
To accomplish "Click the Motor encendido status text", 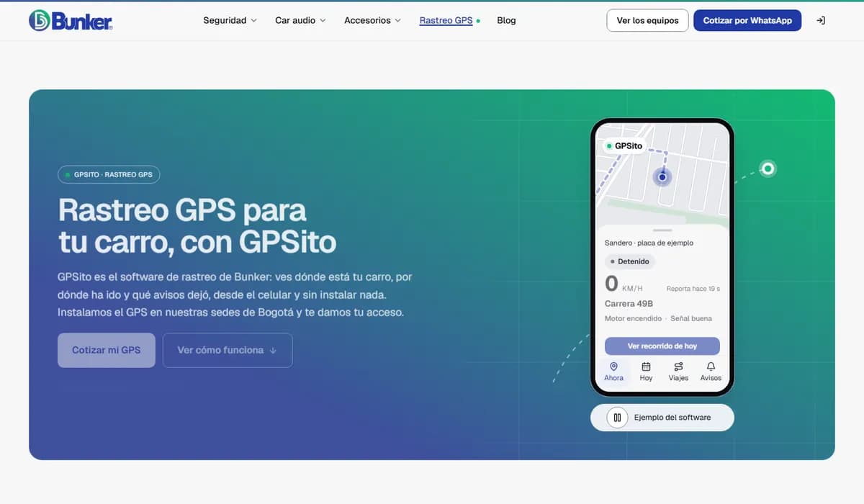I will coord(633,318).
